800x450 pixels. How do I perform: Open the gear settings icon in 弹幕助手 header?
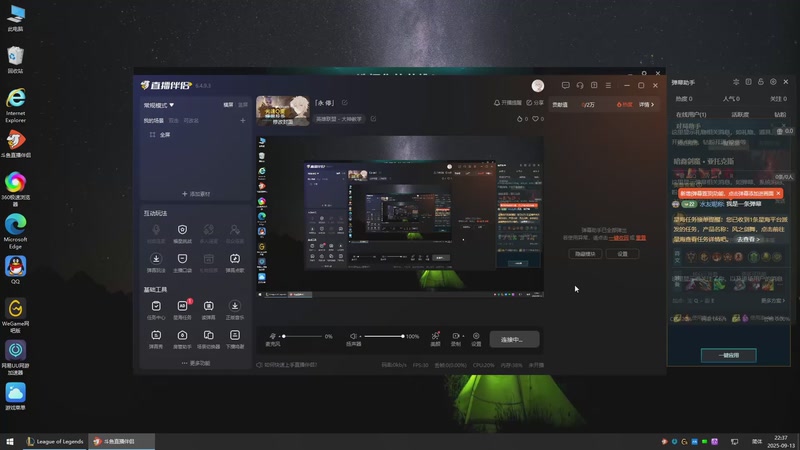tap(773, 82)
